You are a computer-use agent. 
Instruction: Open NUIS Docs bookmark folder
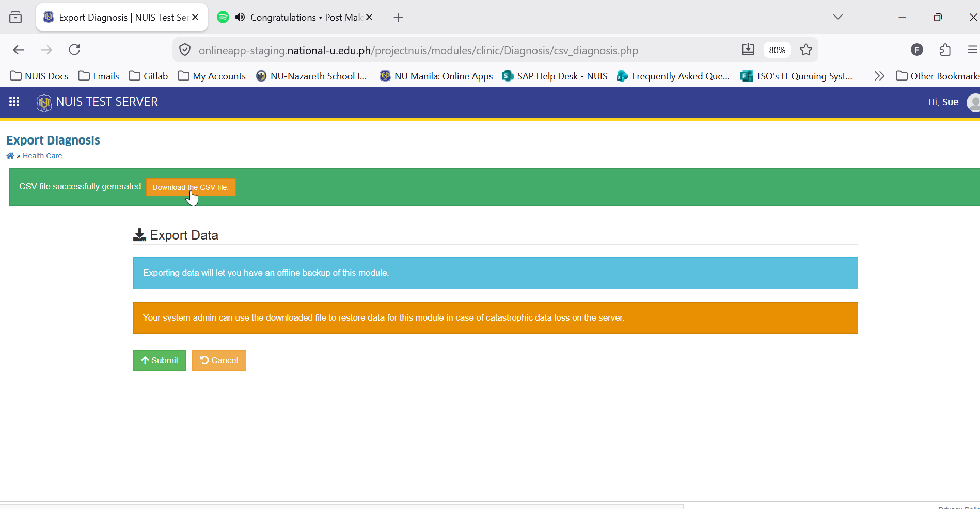[39, 76]
